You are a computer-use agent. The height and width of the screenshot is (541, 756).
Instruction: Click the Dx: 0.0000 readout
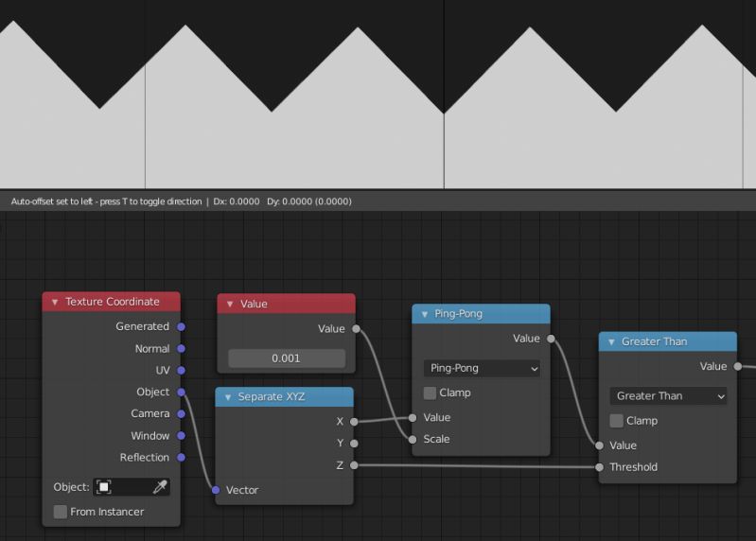coord(237,201)
